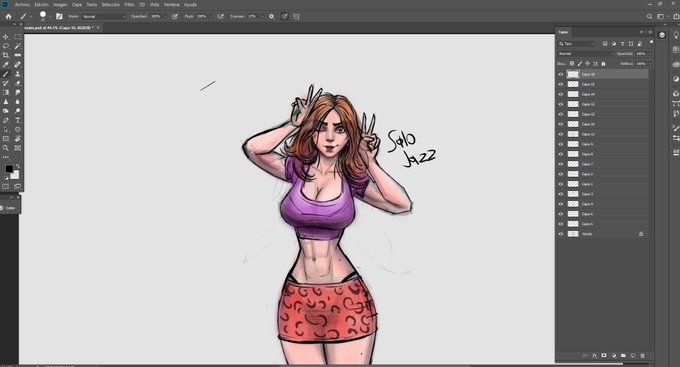Open the brush Modo blend dropdown
Image resolution: width=680 pixels, height=367 pixels.
click(x=104, y=16)
